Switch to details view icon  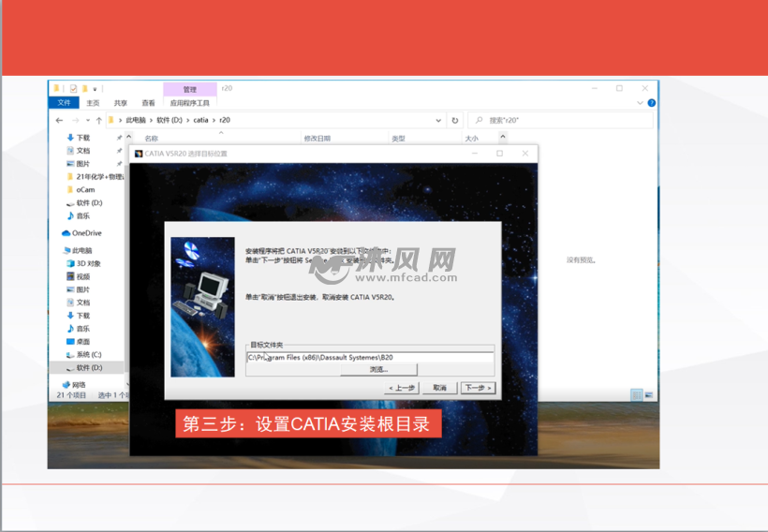point(636,395)
